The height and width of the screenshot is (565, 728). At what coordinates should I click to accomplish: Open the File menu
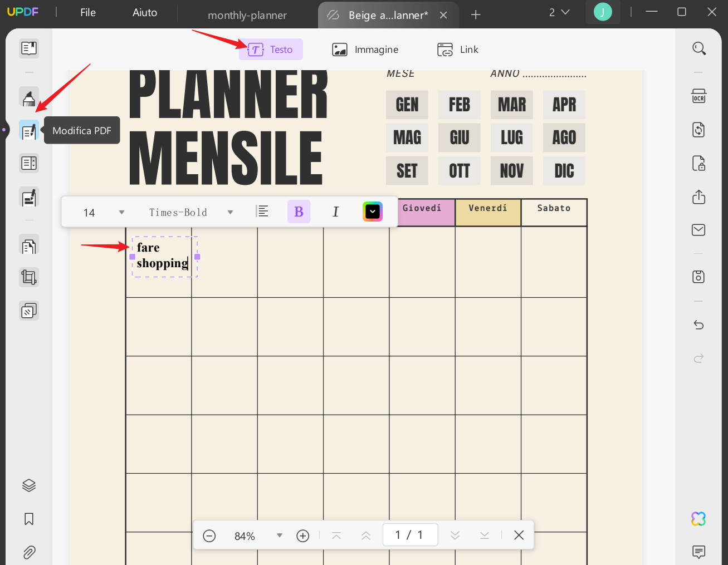[88, 12]
